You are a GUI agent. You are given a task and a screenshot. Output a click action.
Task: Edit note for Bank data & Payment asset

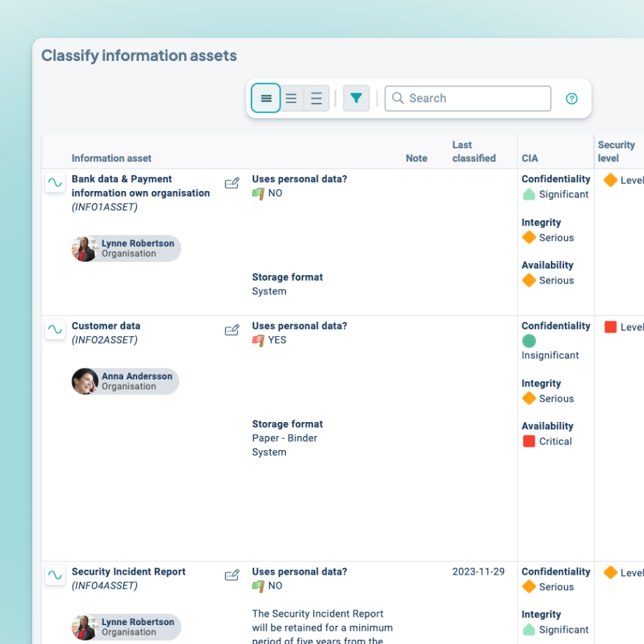[232, 183]
